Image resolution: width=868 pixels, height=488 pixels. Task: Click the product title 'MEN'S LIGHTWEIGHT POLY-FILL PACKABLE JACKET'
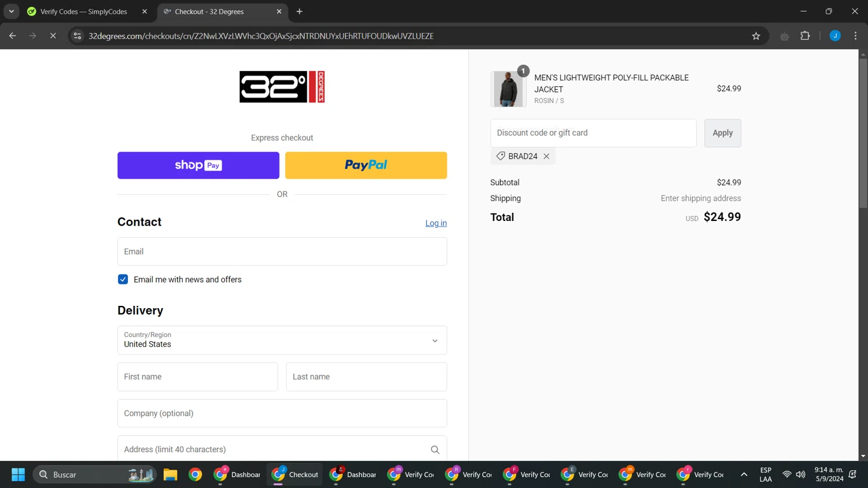pos(611,83)
